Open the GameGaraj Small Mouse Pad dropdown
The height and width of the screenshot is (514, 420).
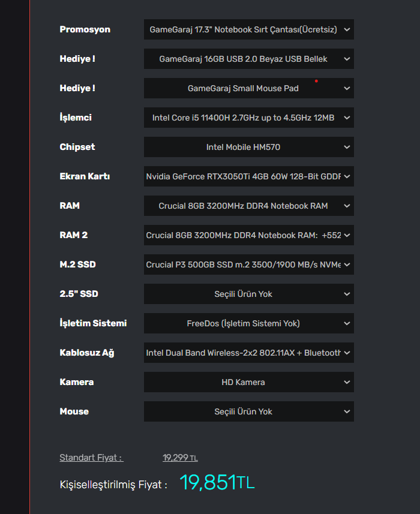pyautogui.click(x=248, y=88)
